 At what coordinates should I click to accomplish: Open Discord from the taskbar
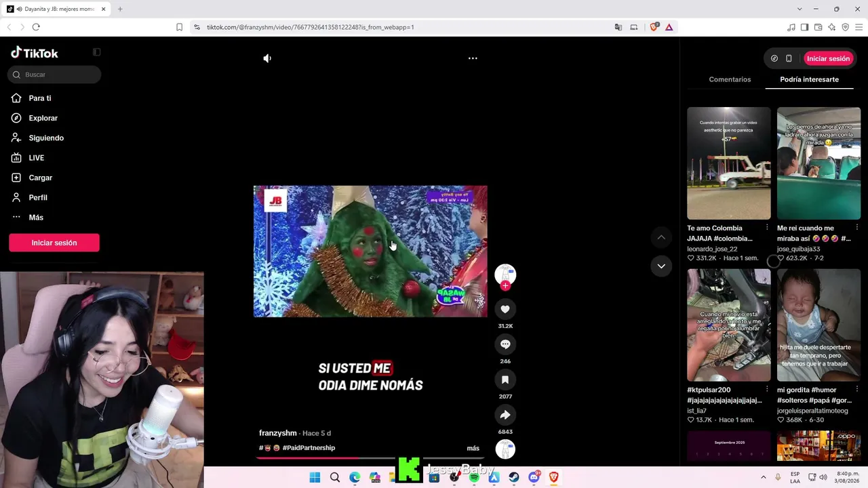(x=534, y=478)
